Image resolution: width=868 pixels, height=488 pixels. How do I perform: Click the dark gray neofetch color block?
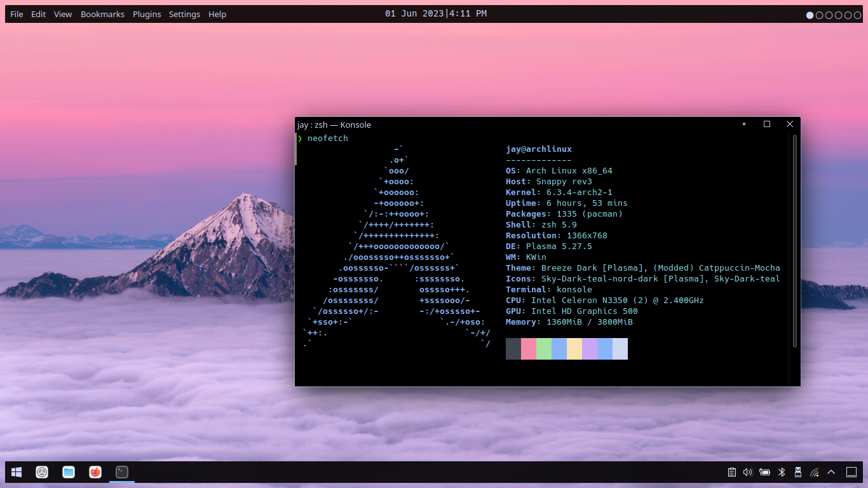tap(513, 349)
